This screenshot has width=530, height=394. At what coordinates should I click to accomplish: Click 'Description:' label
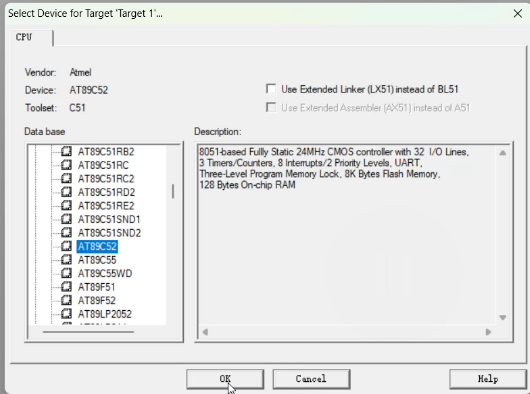pyautogui.click(x=218, y=131)
